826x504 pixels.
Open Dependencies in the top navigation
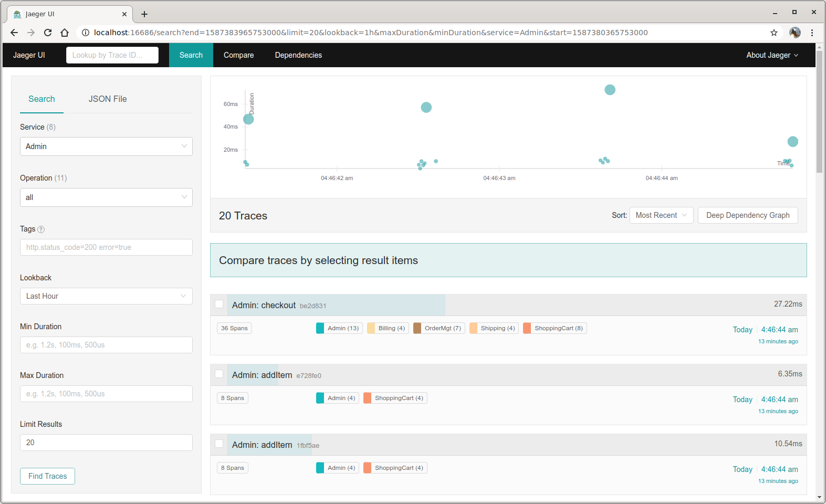click(x=298, y=55)
